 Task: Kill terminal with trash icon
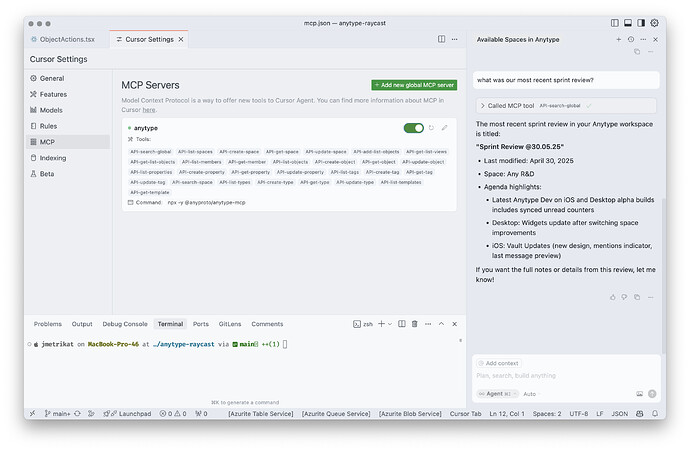[414, 324]
